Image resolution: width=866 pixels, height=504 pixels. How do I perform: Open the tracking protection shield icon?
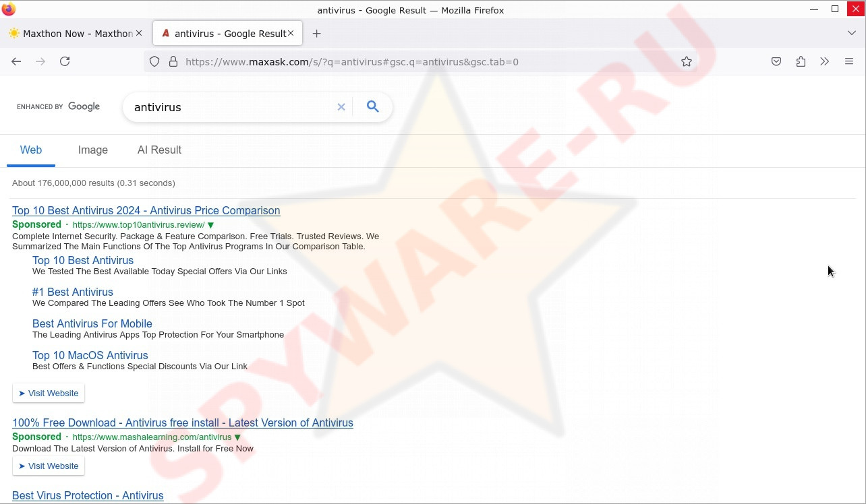click(x=154, y=62)
